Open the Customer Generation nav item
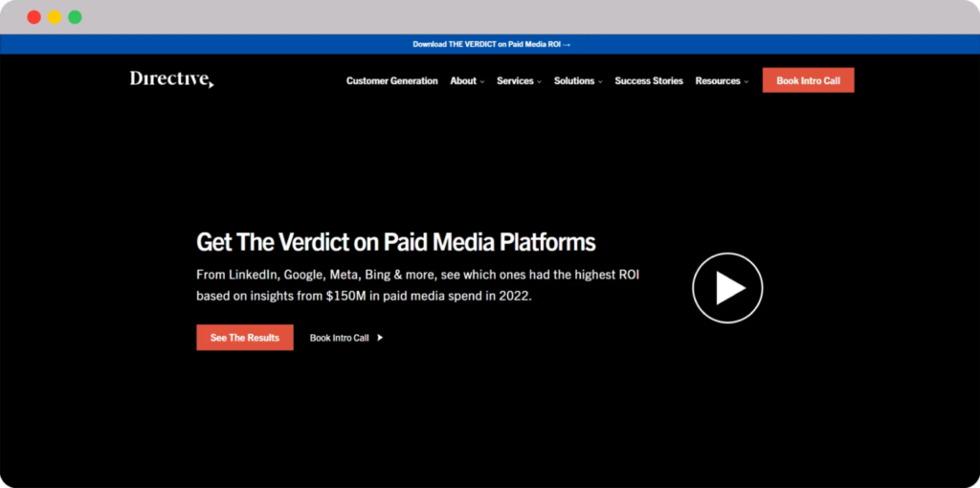Viewport: 980px width, 488px height. pyautogui.click(x=391, y=81)
